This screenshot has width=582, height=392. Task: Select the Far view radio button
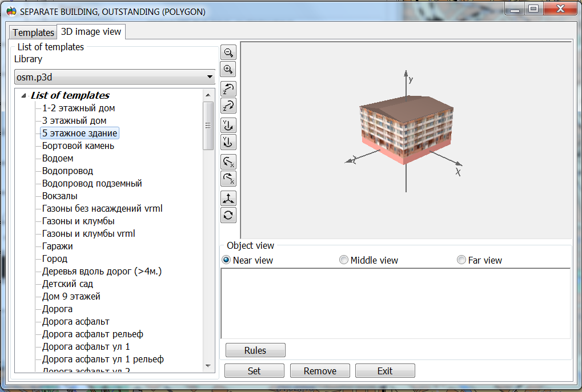point(461,260)
